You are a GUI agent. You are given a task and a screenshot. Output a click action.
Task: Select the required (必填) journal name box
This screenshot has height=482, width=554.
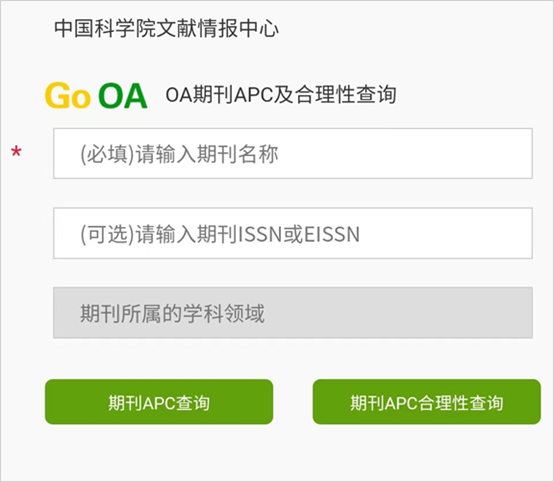[x=293, y=153]
